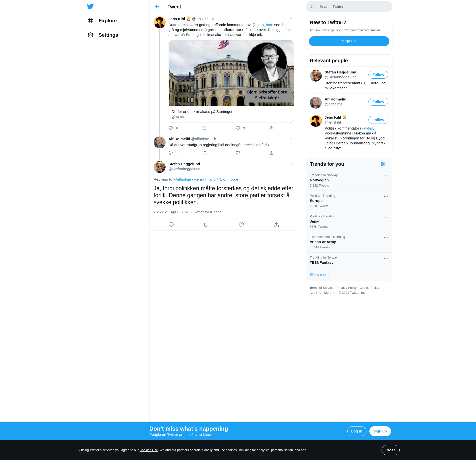Expand More menu in footer

coord(329,293)
